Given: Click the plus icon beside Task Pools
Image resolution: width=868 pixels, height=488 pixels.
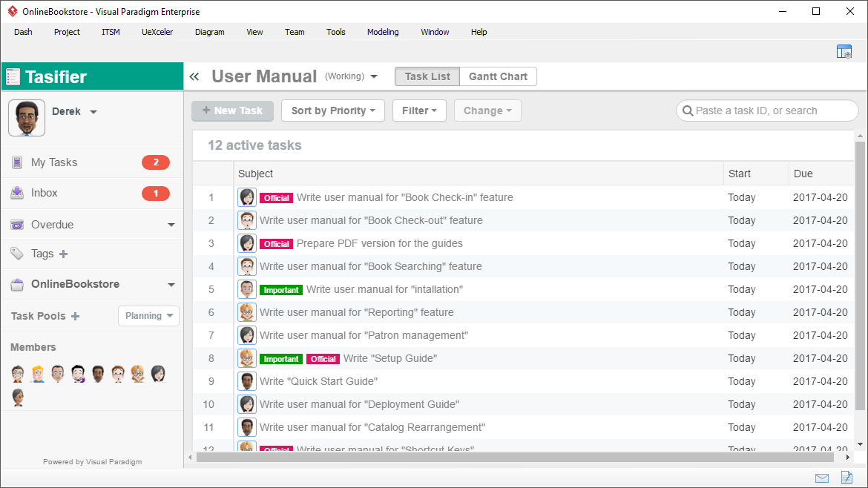Looking at the screenshot, I should click(76, 316).
